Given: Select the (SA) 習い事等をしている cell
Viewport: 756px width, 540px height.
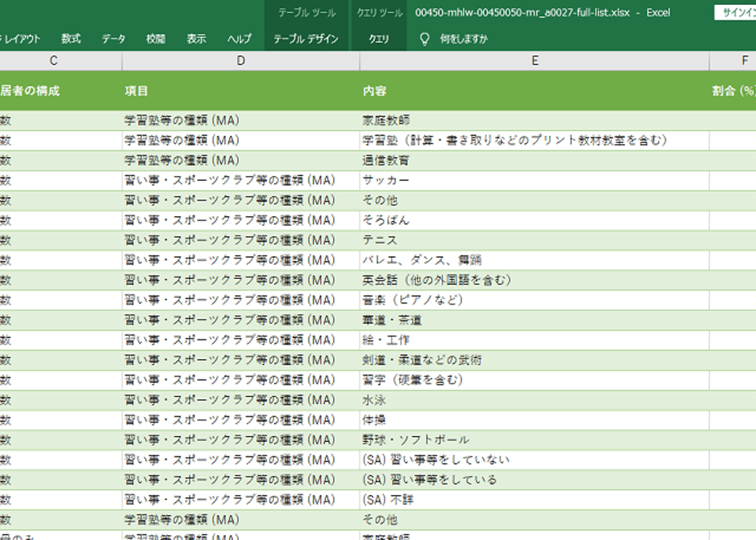Looking at the screenshot, I should click(534, 480).
